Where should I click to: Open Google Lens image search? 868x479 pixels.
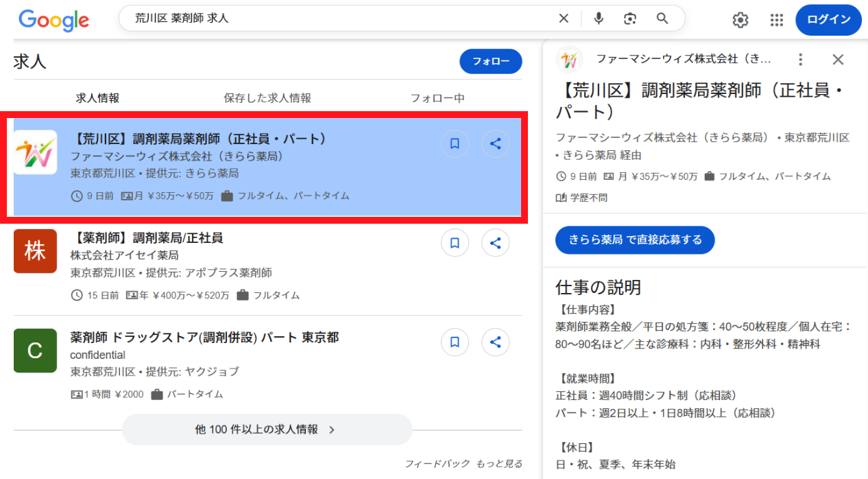tap(630, 19)
